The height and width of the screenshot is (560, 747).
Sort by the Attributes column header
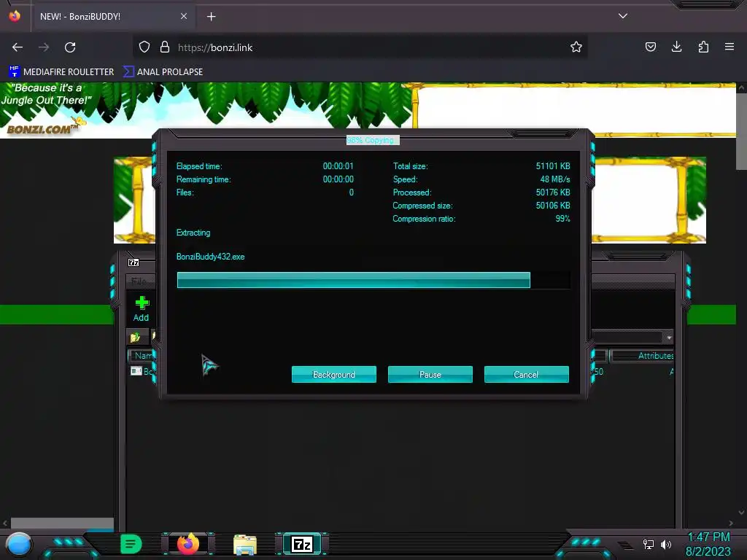coord(642,356)
